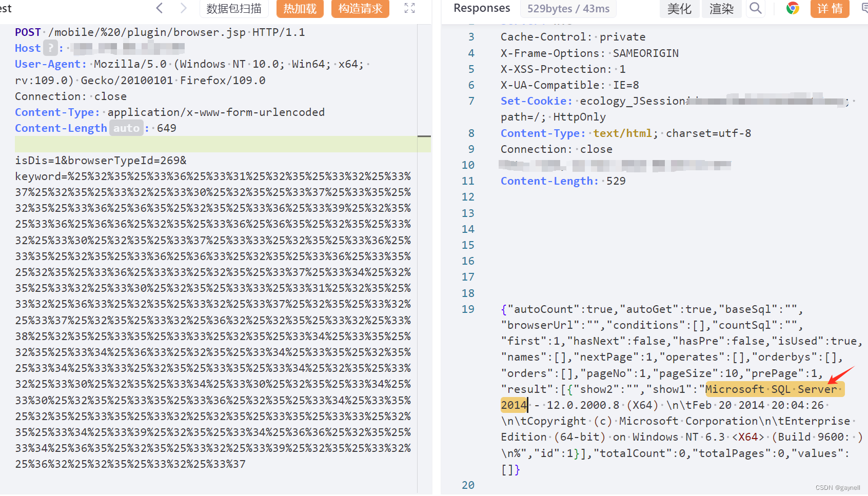Click the User-Agent header name
868x496 pixels.
point(50,64)
